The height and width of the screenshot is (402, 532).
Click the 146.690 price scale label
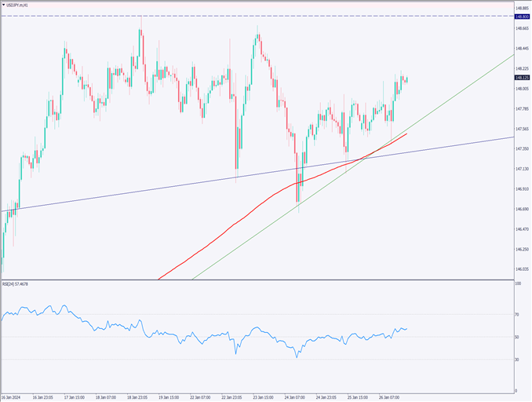click(522, 209)
